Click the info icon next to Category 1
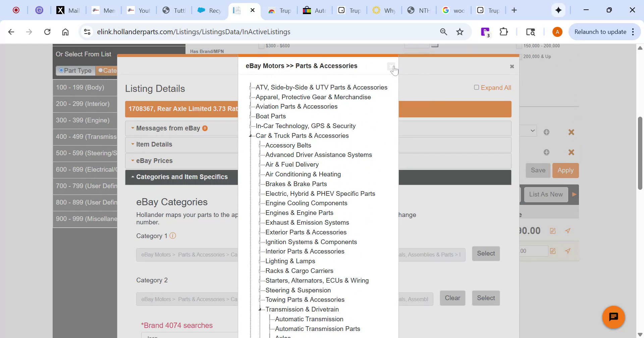Image resolution: width=644 pixels, height=338 pixels. pos(173,236)
